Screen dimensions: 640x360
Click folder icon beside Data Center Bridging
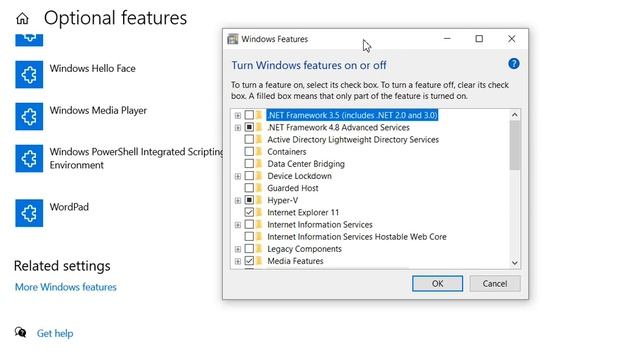tap(259, 164)
